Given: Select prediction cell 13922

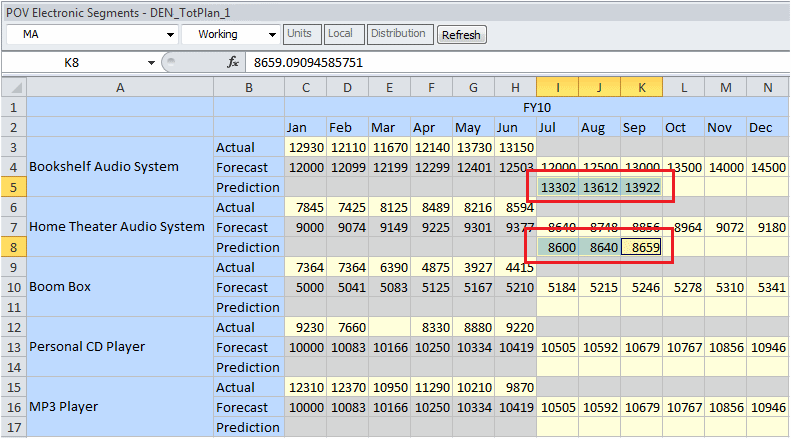Looking at the screenshot, I should click(642, 187).
